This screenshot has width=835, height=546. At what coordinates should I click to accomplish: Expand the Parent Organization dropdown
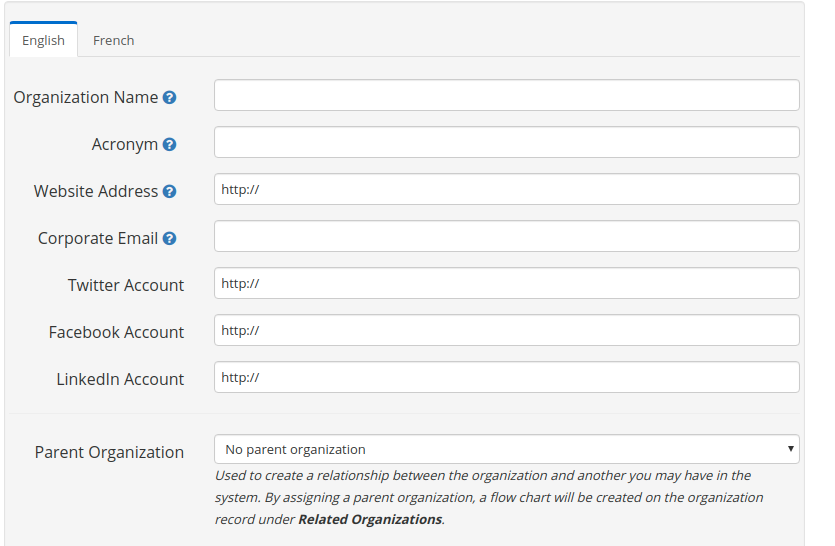point(506,449)
